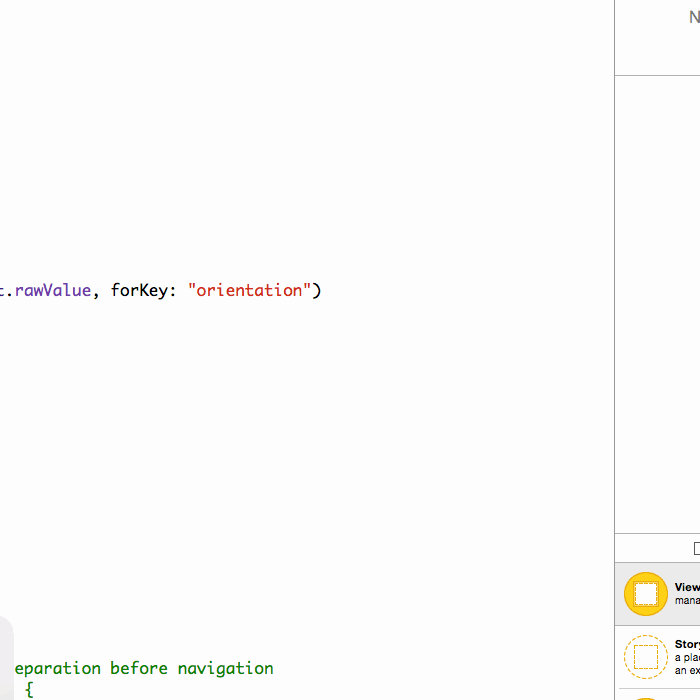Click the word "navigation" in the green comment

[x=225, y=668]
